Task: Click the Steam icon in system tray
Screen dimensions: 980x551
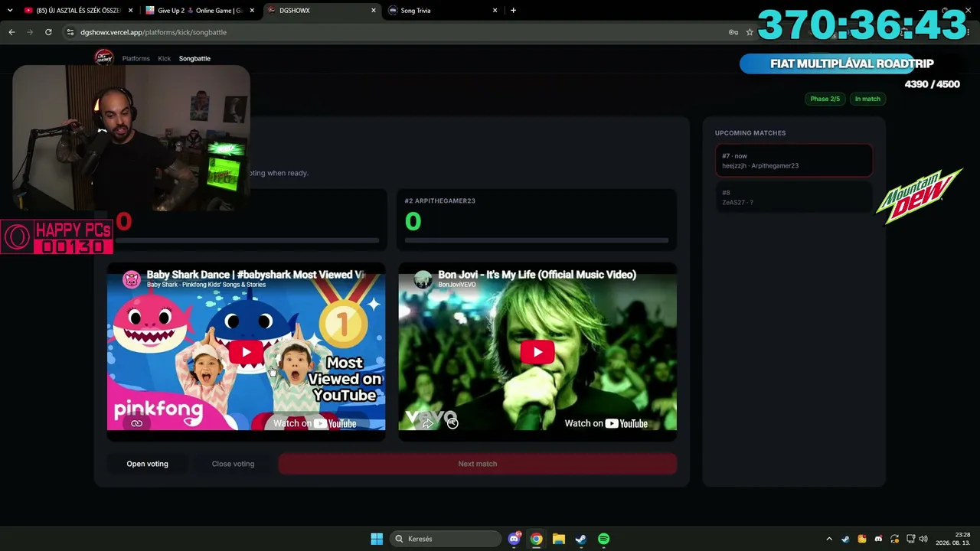Action: coord(845,539)
